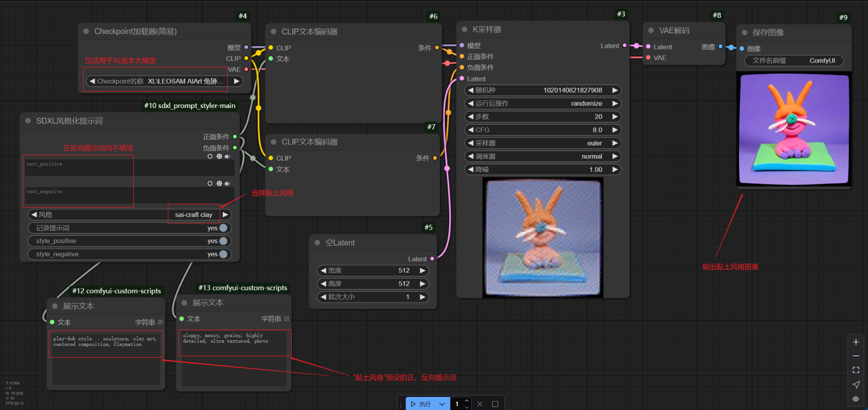
Task: Open the gear icon above the text_positive field
Action: coord(219,157)
